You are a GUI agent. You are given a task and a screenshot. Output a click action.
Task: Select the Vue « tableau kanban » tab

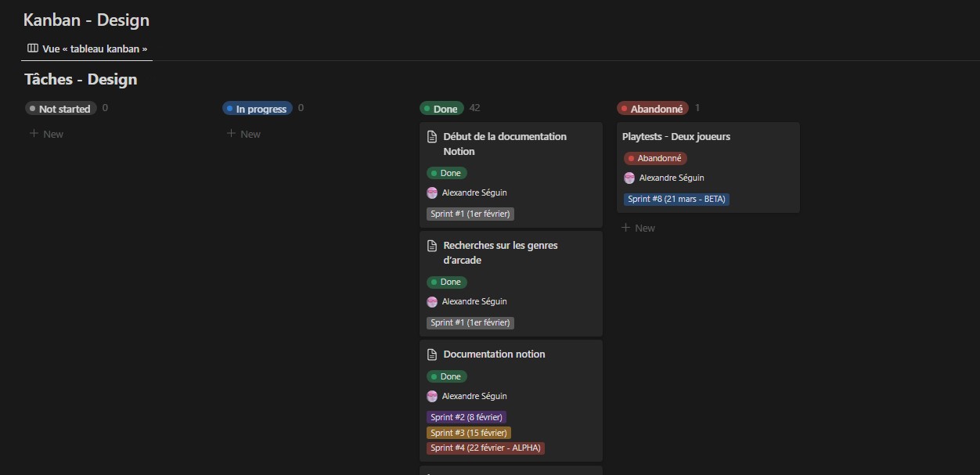[87, 49]
